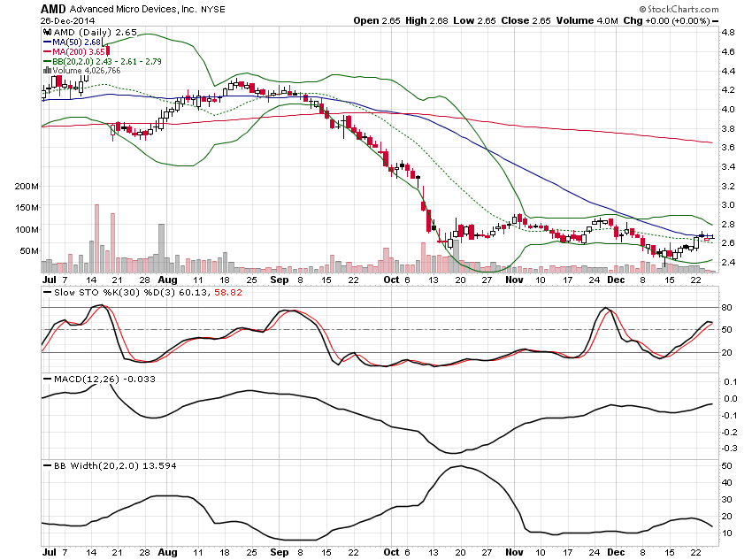Click the red 58.82 stochastic value
Viewport: 752px width, 560px height.
pyautogui.click(x=227, y=293)
